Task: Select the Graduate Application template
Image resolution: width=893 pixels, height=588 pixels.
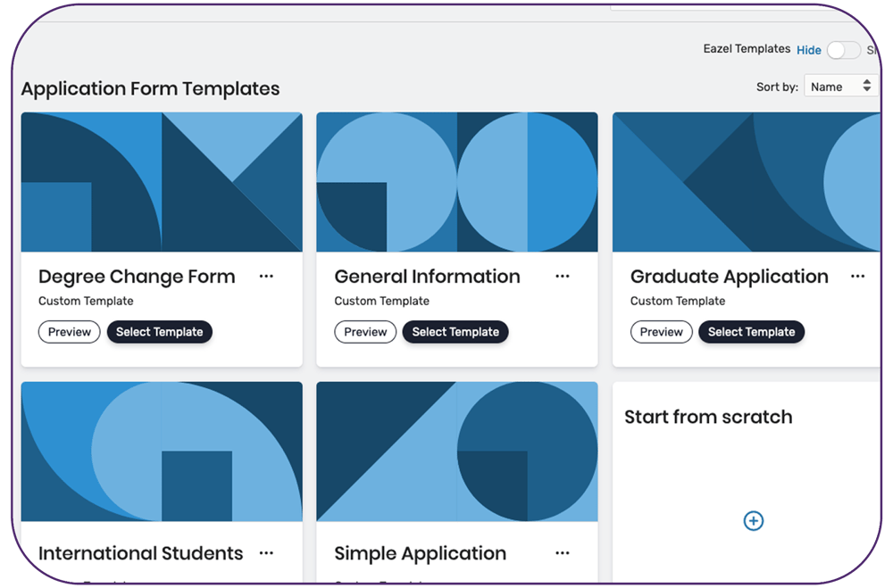Action: coord(751,332)
